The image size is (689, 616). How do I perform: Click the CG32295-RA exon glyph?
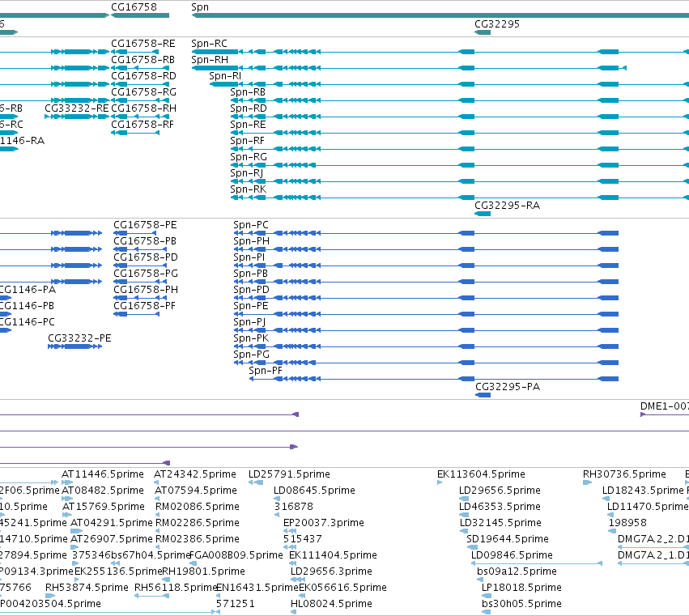click(x=483, y=214)
